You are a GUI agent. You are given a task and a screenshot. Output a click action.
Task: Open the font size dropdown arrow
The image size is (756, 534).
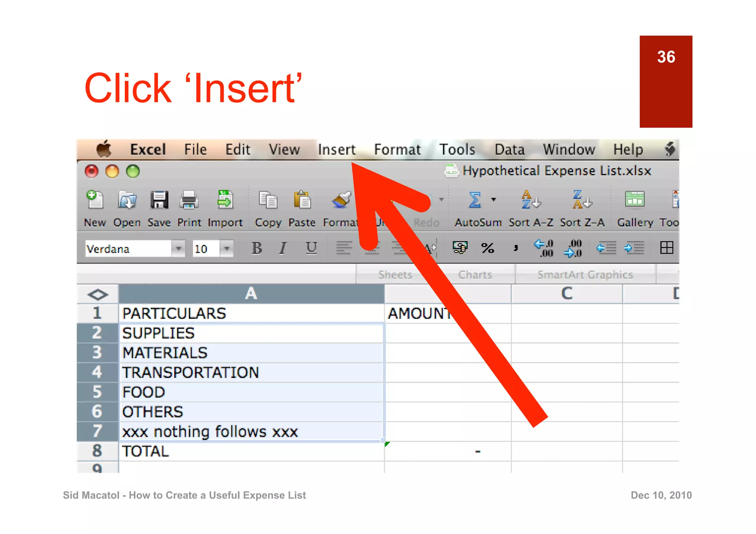pos(227,248)
